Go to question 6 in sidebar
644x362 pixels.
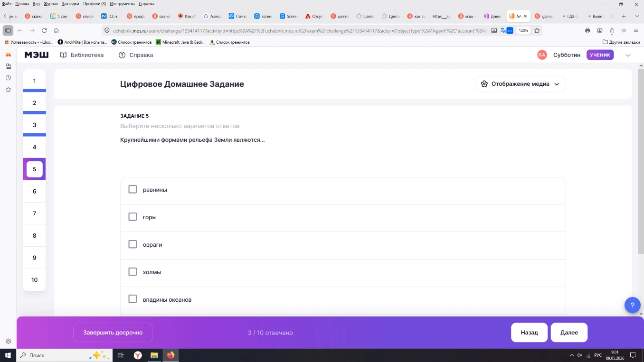34,191
